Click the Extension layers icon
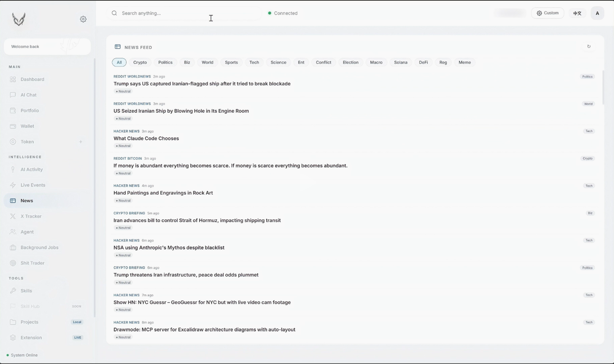This screenshot has width=614, height=364. 13,337
